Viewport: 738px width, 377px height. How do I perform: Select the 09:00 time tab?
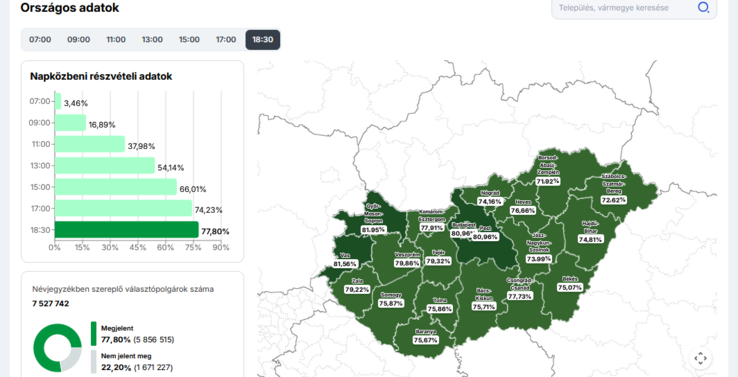click(x=78, y=40)
